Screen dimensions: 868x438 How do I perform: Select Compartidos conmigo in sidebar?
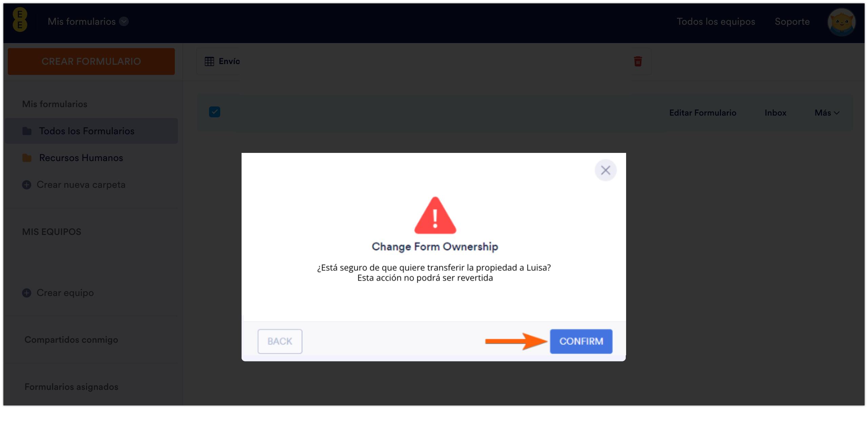(71, 340)
